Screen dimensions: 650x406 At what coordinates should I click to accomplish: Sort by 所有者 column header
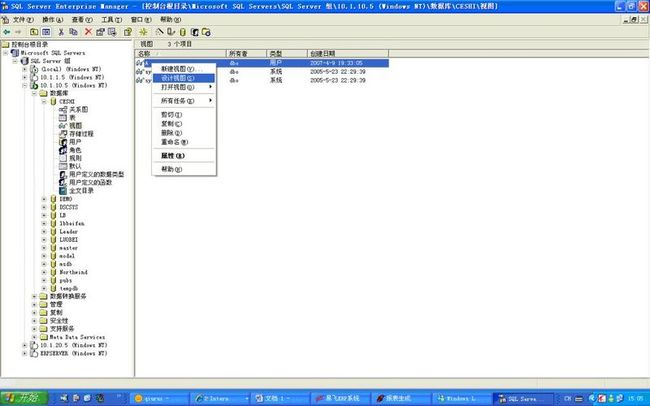(x=247, y=53)
